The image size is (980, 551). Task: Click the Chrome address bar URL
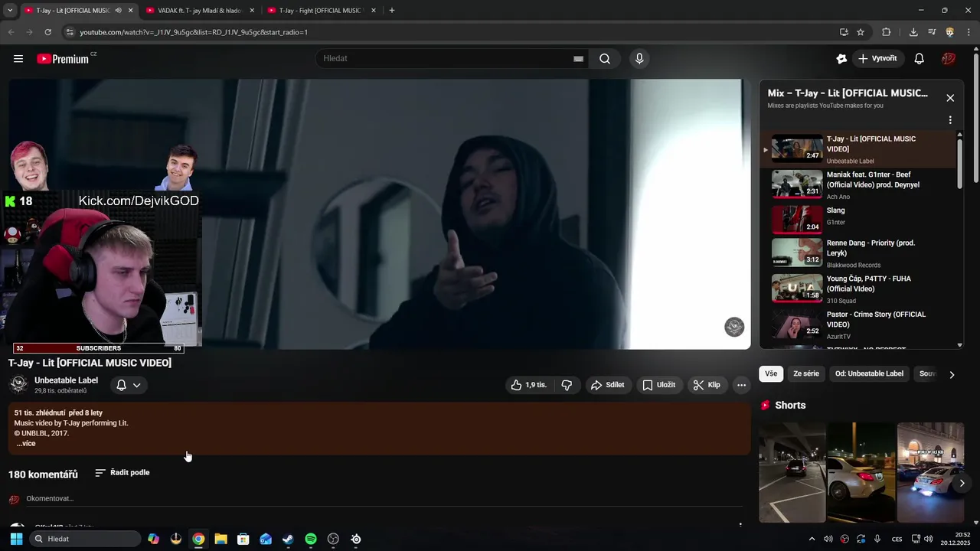click(194, 32)
